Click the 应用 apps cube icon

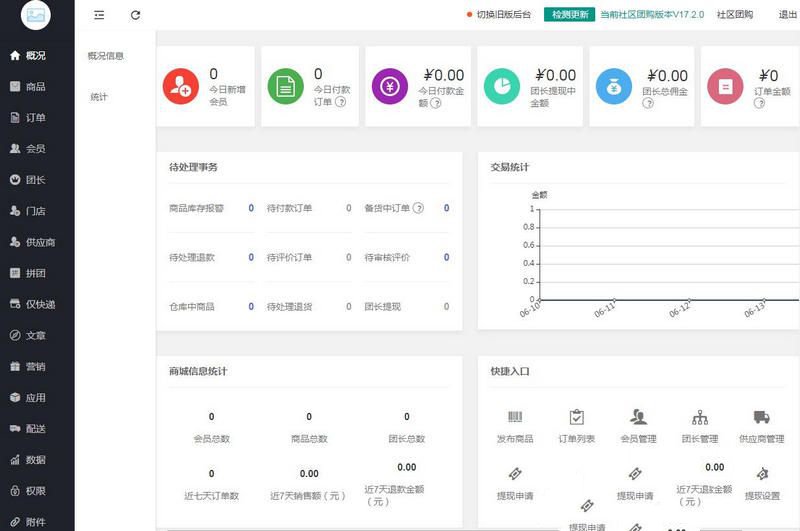(x=15, y=397)
